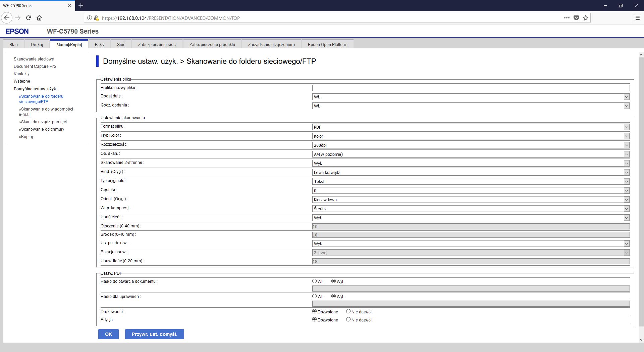Open the Godz. dodania dropdown
Image resolution: width=644 pixels, height=352 pixels.
(471, 106)
